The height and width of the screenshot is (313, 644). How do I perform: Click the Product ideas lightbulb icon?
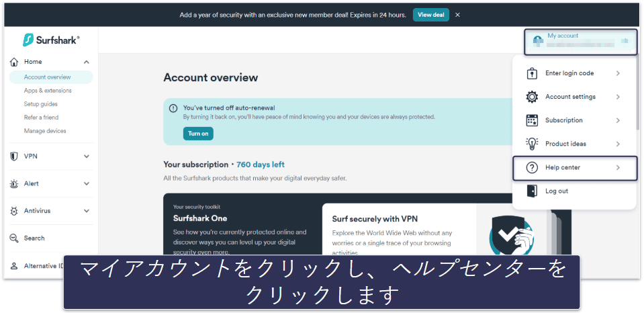tap(532, 144)
